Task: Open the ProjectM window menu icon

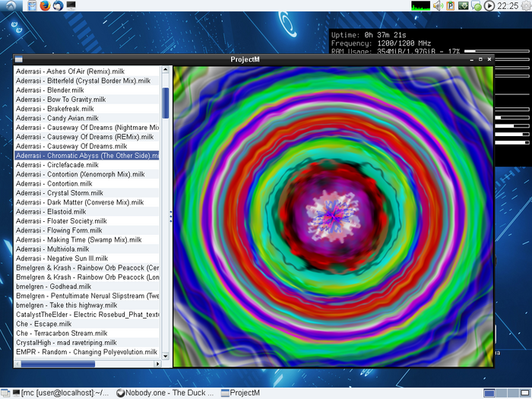Action: [18, 59]
